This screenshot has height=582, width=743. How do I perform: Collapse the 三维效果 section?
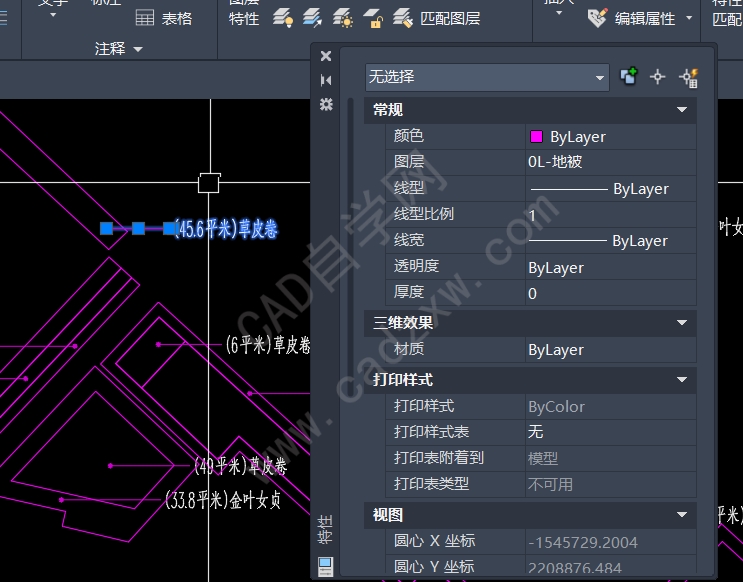(682, 323)
